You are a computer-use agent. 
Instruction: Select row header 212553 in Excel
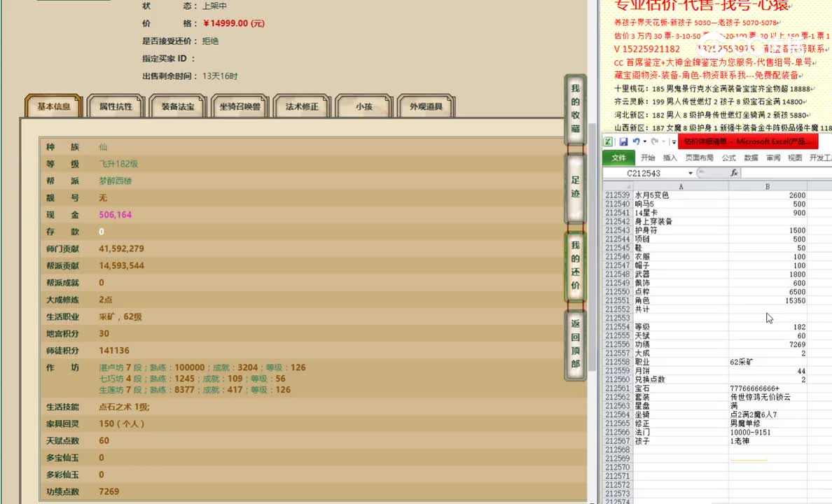pos(618,318)
